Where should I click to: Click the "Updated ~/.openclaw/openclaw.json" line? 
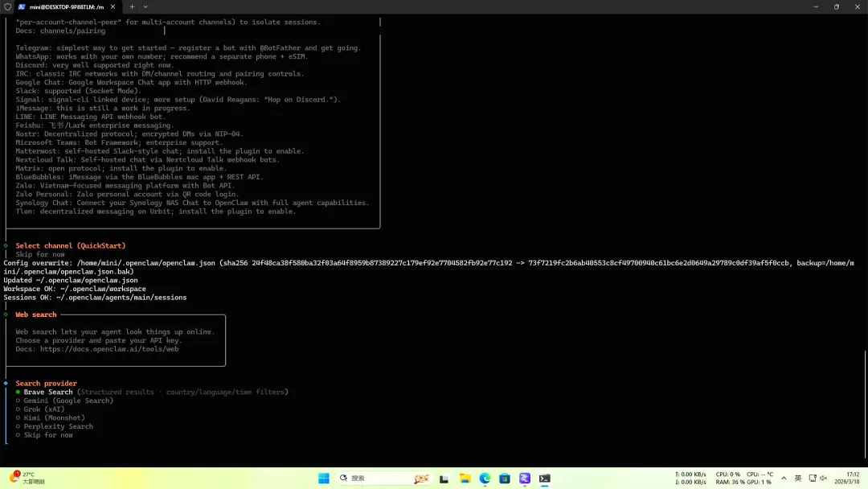tap(71, 280)
